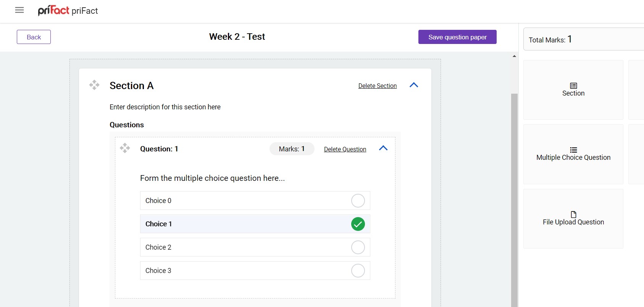Edit the Choice 1 option text

159,224
